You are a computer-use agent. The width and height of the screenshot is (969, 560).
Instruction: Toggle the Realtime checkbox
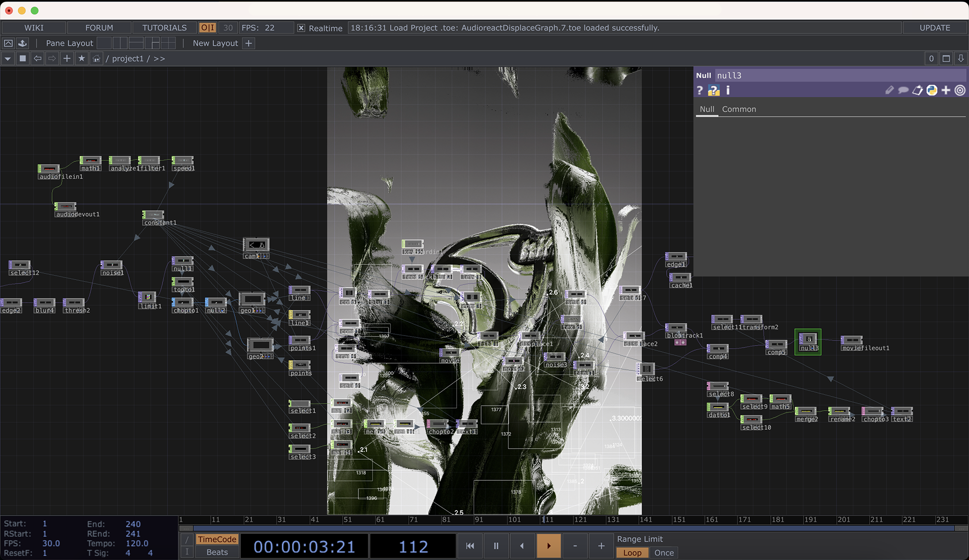[x=301, y=28]
